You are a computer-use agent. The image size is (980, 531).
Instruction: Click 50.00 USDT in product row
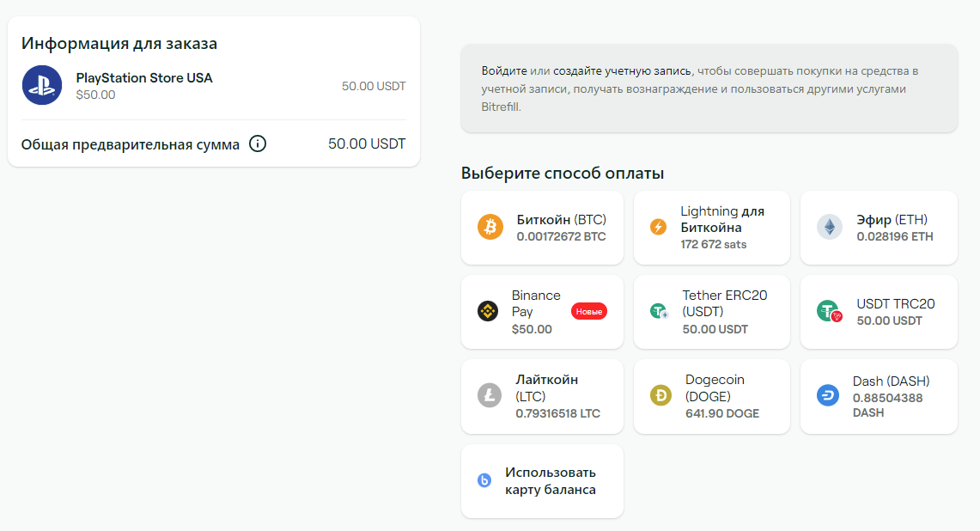coord(374,86)
